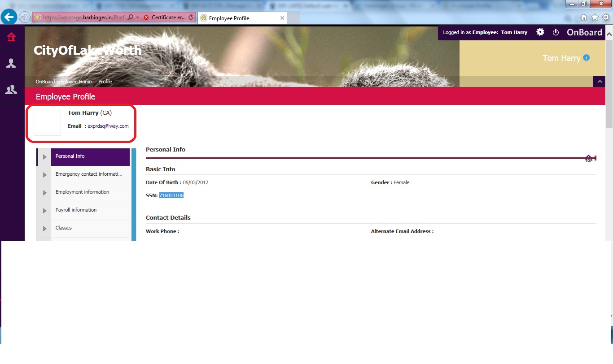
Task: Click the browser favorites star icon
Action: pyautogui.click(x=595, y=17)
